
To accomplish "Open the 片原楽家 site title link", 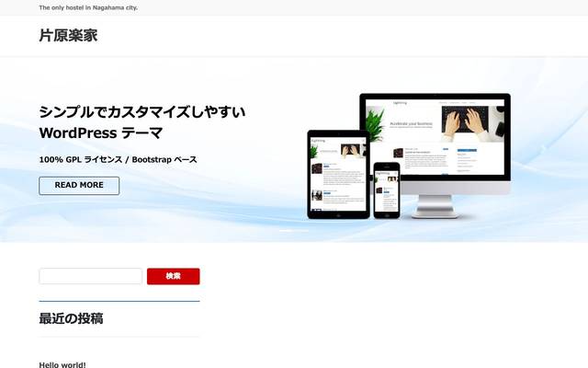I will (68, 36).
